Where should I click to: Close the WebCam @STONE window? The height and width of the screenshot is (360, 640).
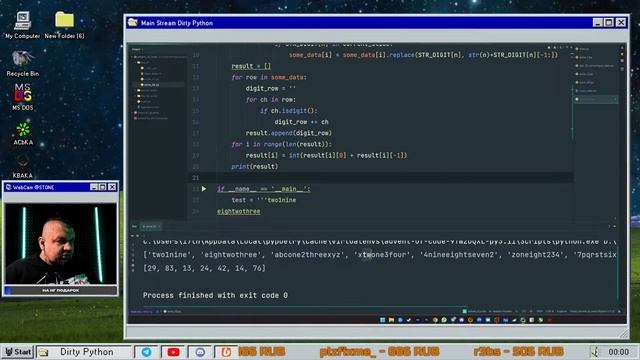[x=112, y=187]
